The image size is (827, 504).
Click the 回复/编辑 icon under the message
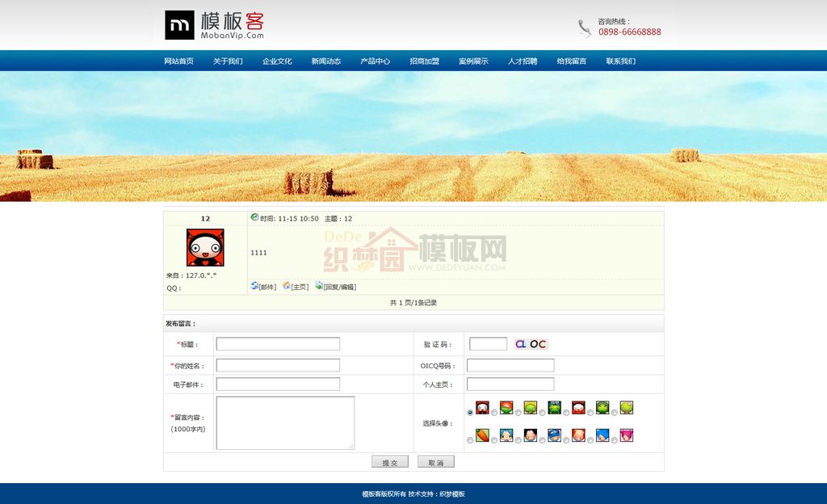tap(319, 286)
